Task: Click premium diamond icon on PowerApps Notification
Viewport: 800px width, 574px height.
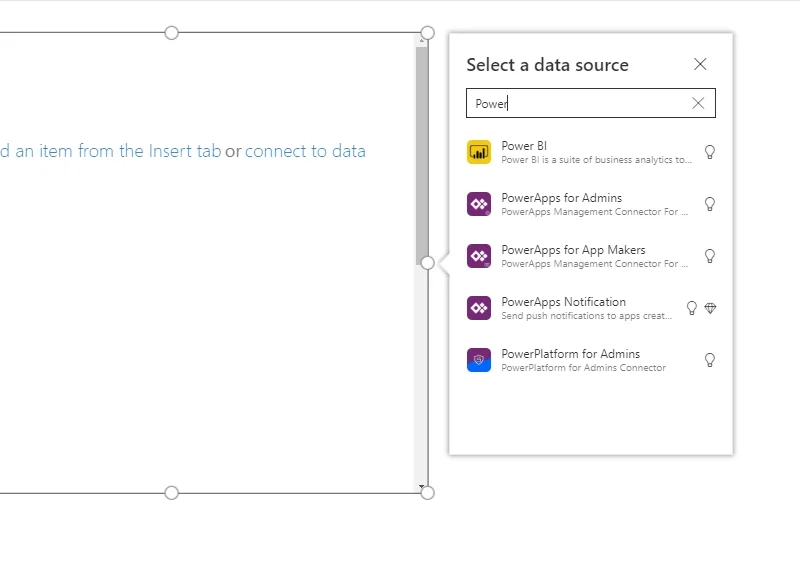Action: click(x=710, y=308)
